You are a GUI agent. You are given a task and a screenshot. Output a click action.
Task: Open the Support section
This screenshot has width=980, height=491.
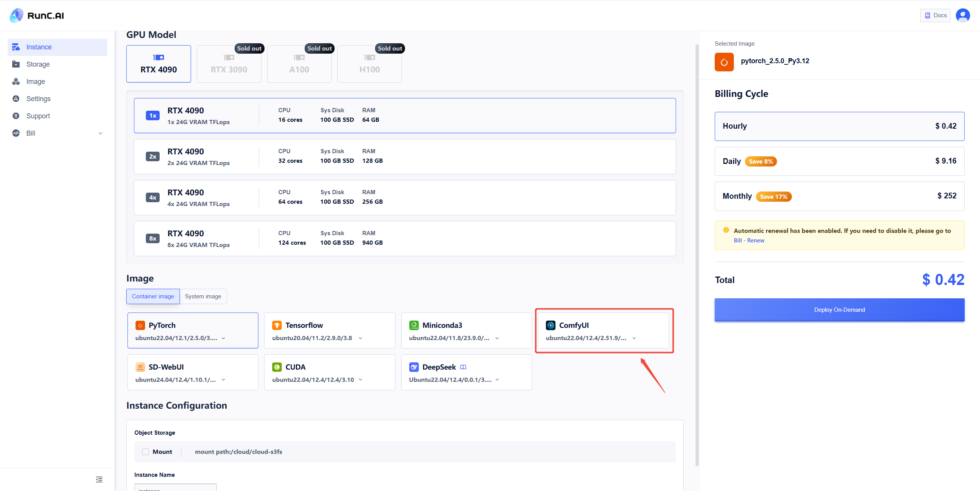click(57, 116)
